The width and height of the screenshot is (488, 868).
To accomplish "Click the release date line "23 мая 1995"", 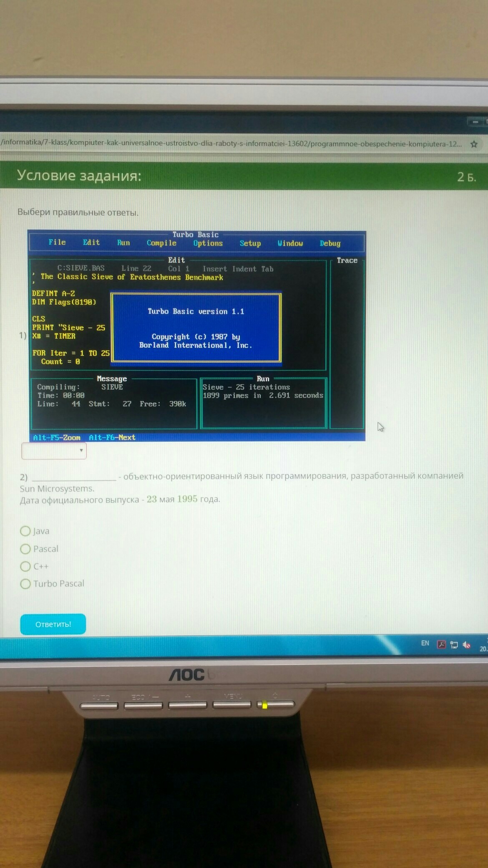I will 172,499.
